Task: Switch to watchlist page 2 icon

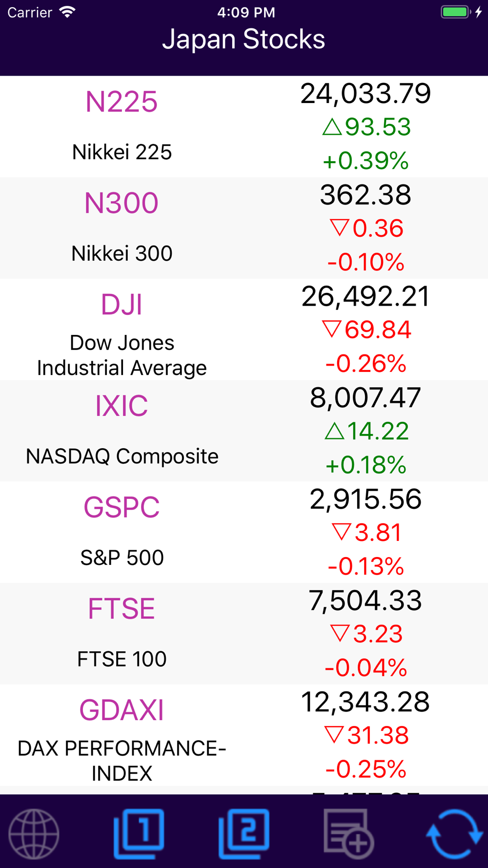Action: point(244,834)
